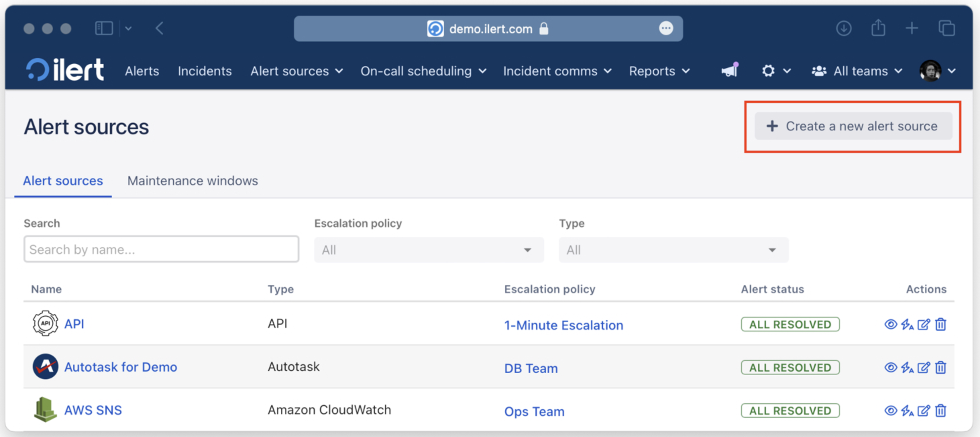Click the Search by name field

tap(161, 249)
